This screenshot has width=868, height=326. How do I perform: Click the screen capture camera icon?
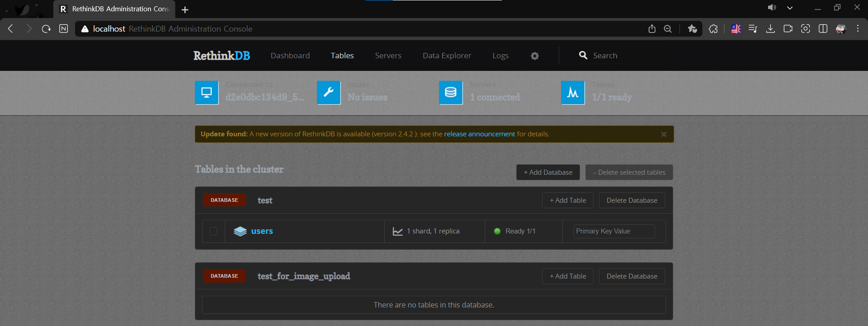click(806, 28)
